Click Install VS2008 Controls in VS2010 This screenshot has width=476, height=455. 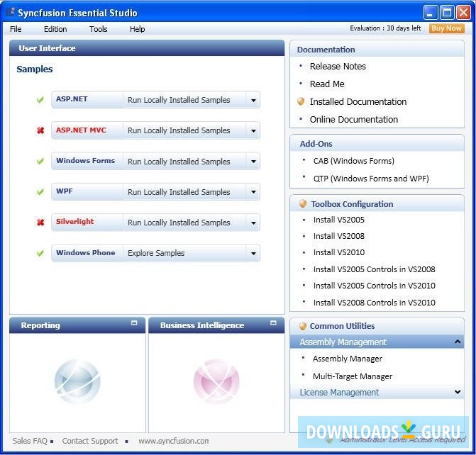375,303
